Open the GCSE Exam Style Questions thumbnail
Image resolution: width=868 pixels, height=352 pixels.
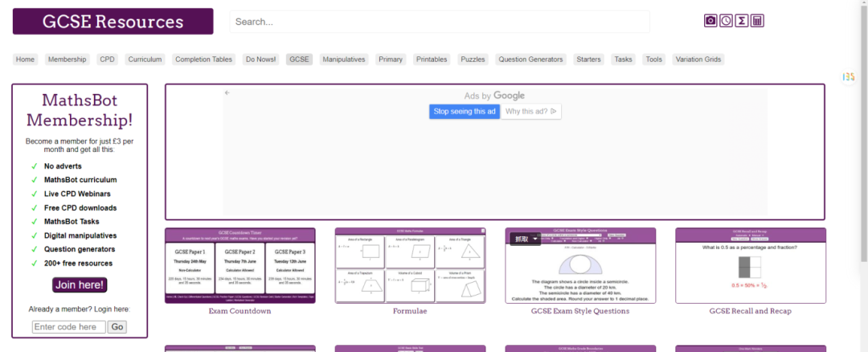click(580, 266)
